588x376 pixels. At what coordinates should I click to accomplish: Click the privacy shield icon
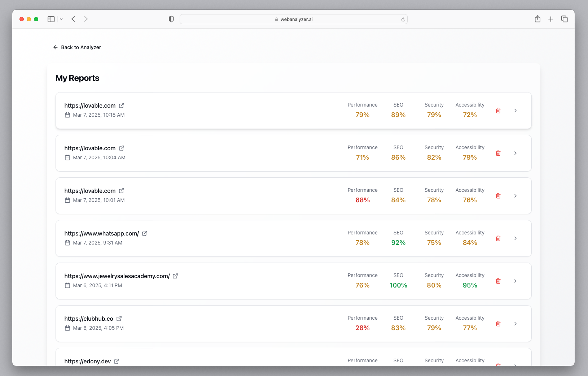[171, 19]
